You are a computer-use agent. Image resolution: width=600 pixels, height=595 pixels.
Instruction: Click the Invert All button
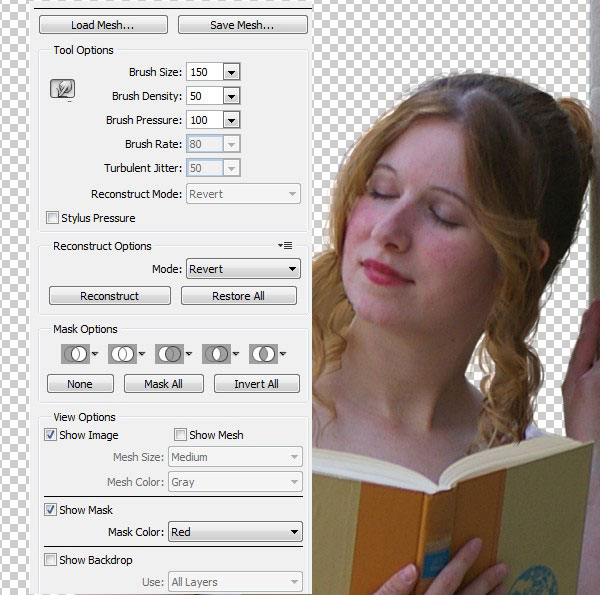(x=257, y=384)
